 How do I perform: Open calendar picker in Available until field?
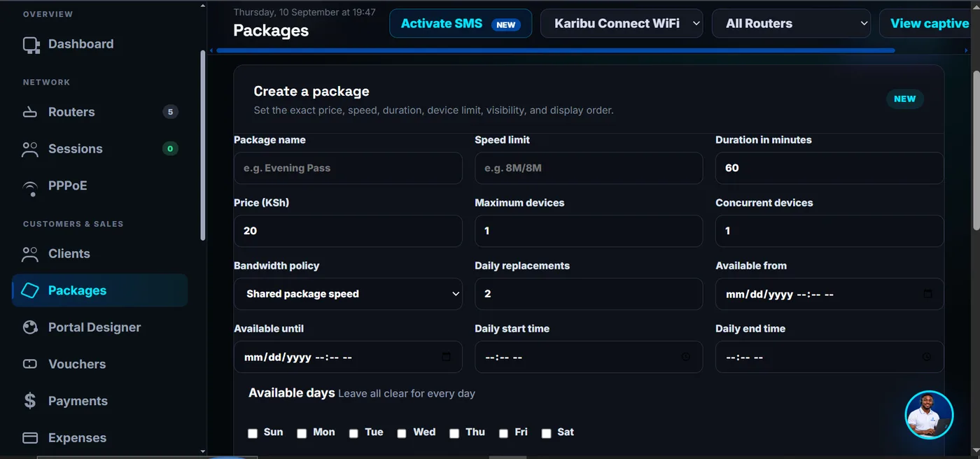click(446, 357)
